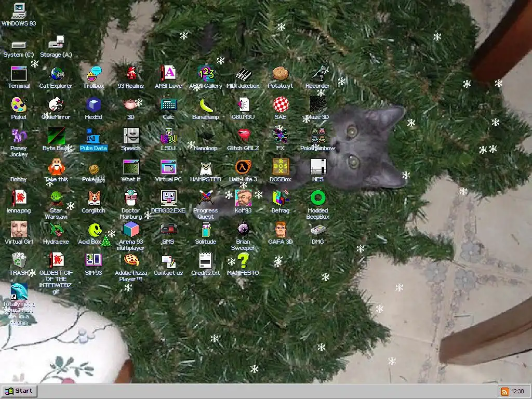The height and width of the screenshot is (399, 532).
Task: Launch the FX atom icon
Action: click(x=281, y=136)
